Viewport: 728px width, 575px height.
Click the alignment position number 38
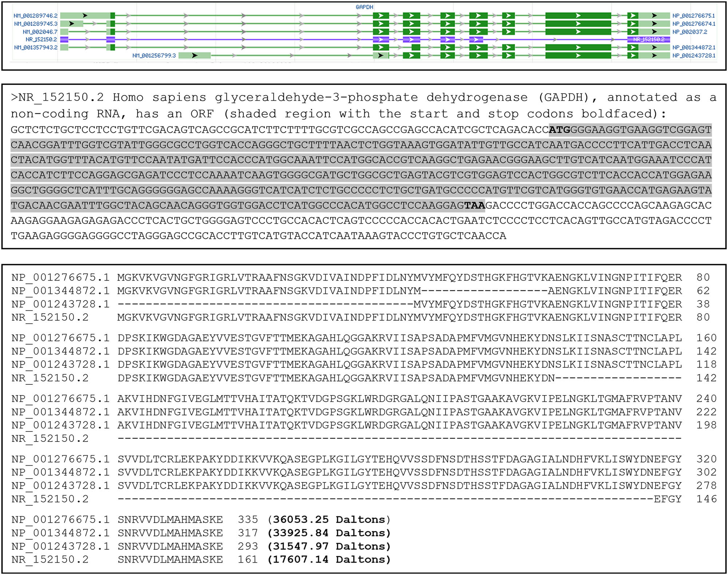point(703,304)
